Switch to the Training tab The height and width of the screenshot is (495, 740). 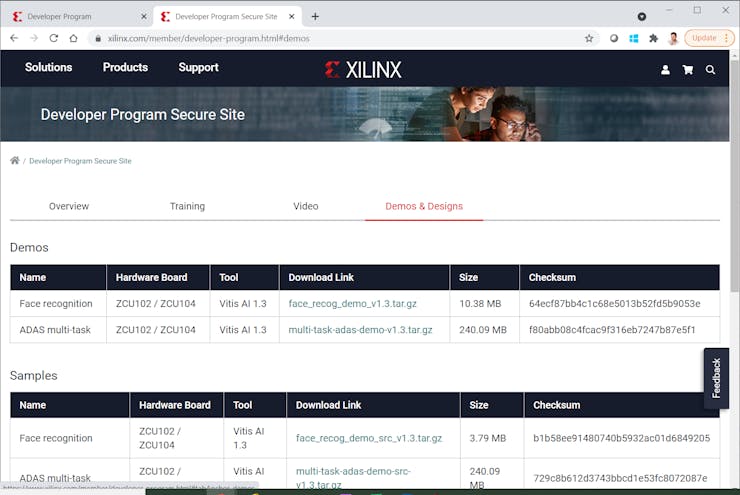(x=187, y=206)
